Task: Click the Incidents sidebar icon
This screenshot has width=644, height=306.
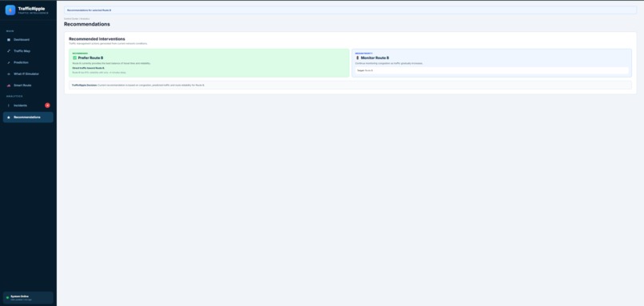Action: coord(9,105)
